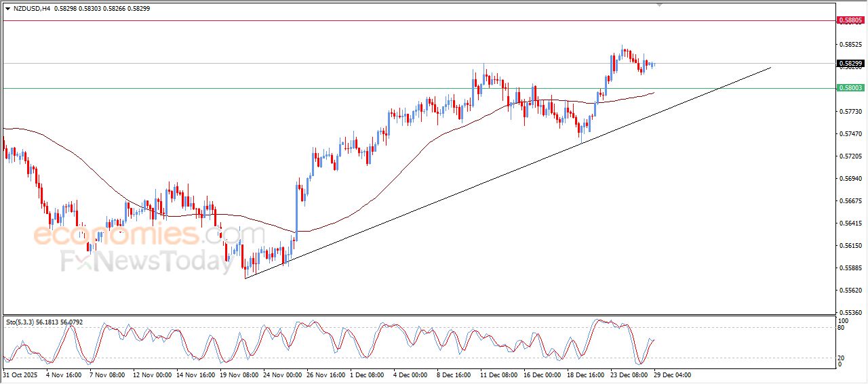Viewport: 868px width, 384px height.
Task: Click the small triangle before NZDUSD,H4
Action: coord(7,9)
